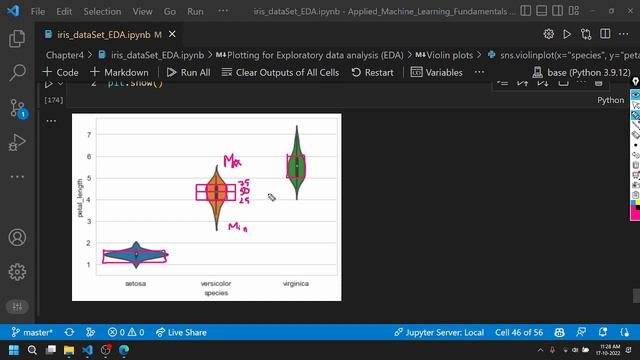The image size is (640, 360).
Task: Restart the notebook kernel
Action: 373,72
